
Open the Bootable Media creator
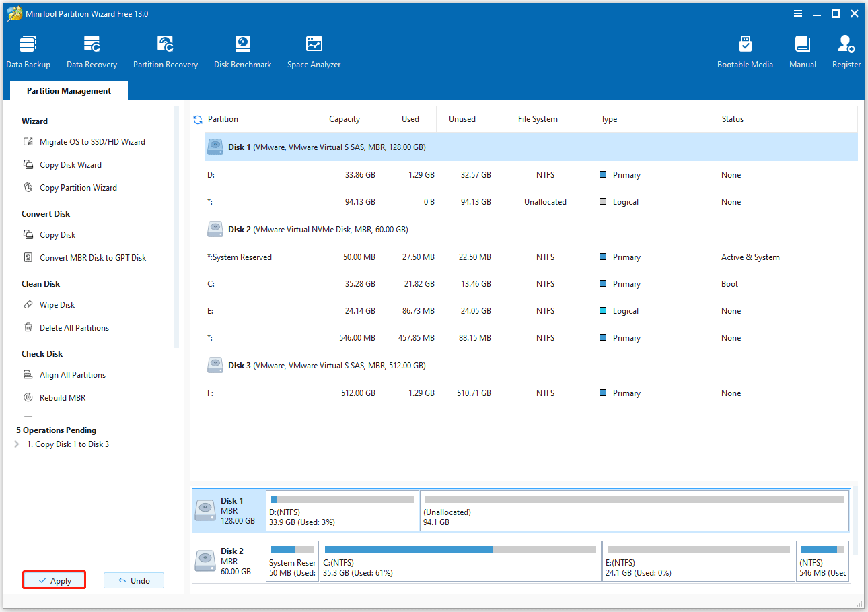click(x=746, y=51)
